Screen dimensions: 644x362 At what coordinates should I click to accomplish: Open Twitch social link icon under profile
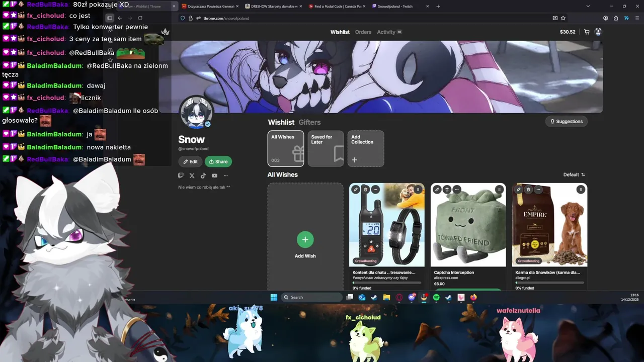[x=181, y=175]
